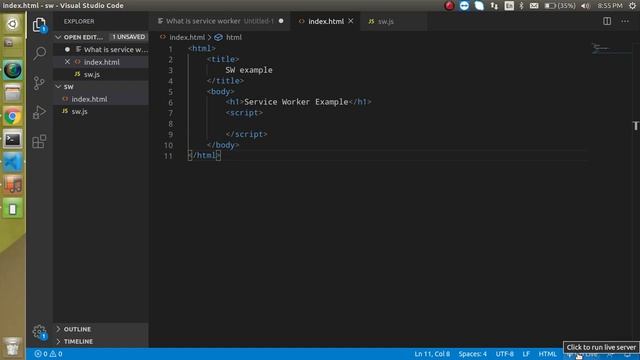640x360 pixels.
Task: Close index.html in the Open Editors list
Action: 67,62
